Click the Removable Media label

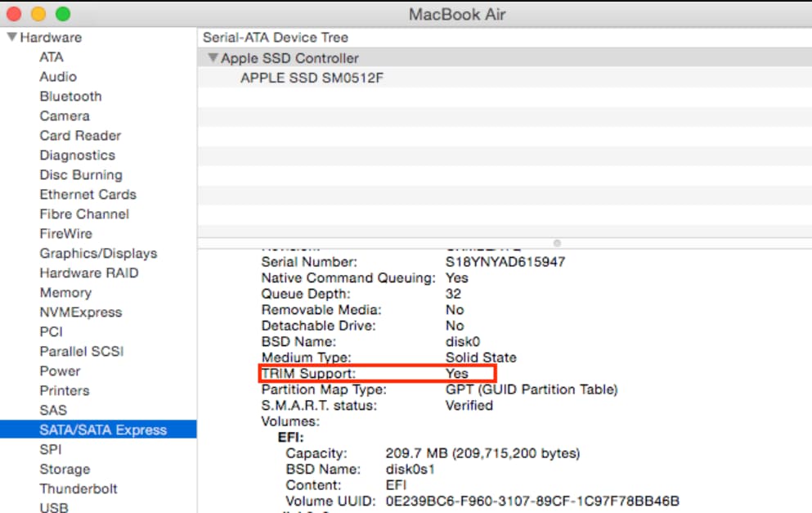click(321, 310)
